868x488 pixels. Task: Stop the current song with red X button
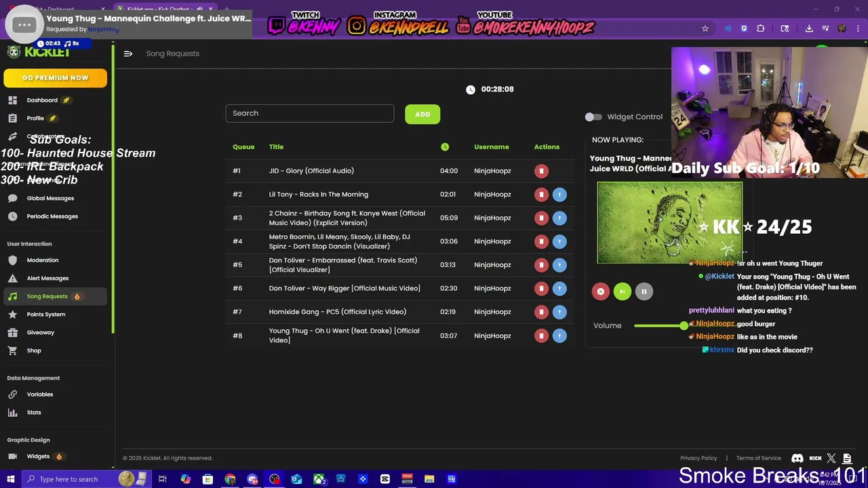(x=600, y=291)
